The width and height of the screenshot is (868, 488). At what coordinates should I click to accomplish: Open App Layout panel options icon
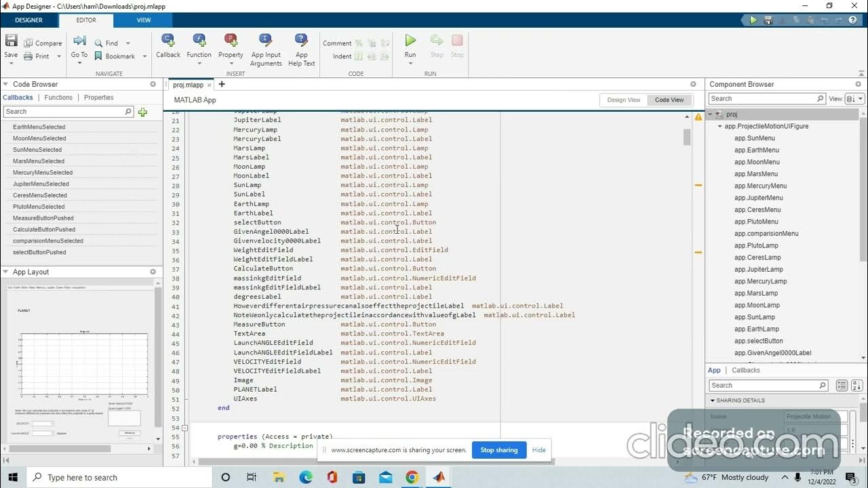tap(153, 272)
